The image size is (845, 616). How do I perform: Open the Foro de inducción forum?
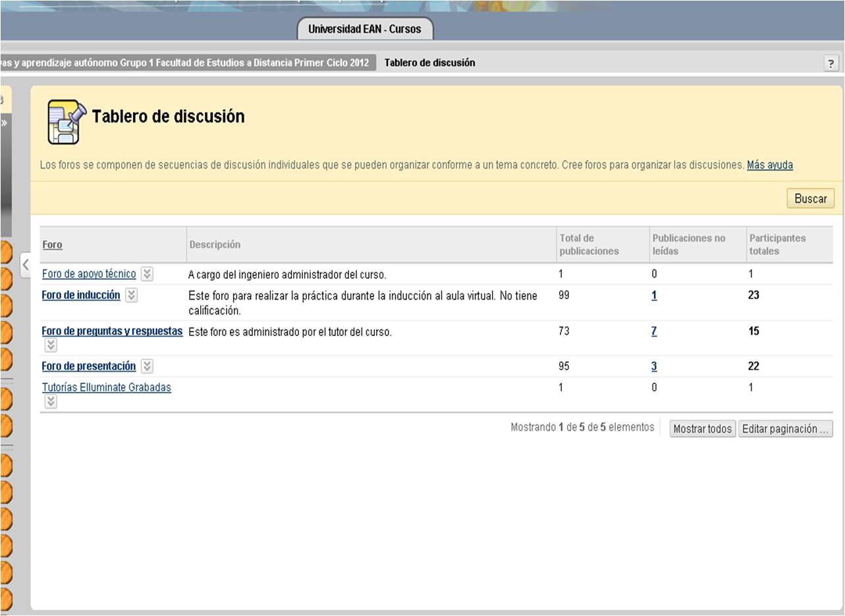coord(81,295)
